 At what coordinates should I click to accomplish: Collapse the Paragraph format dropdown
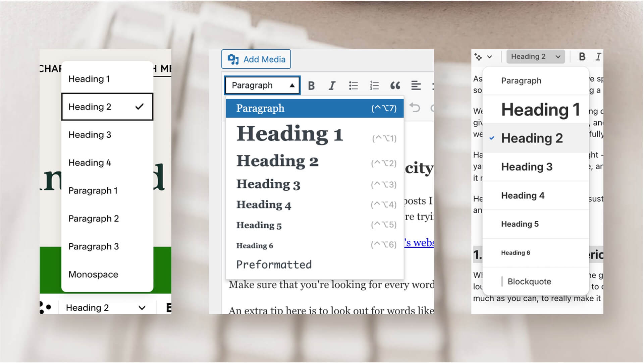262,85
